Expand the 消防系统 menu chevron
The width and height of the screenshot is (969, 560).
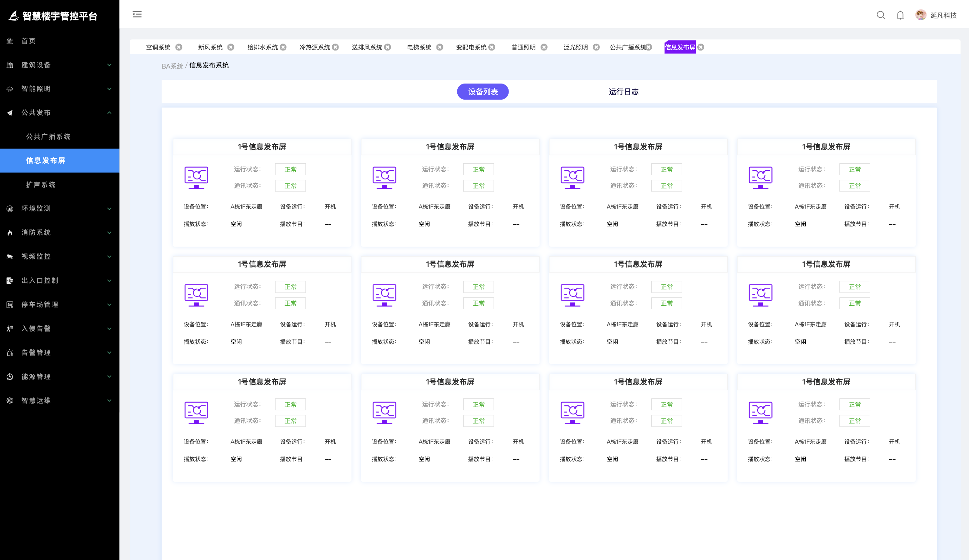[109, 233]
